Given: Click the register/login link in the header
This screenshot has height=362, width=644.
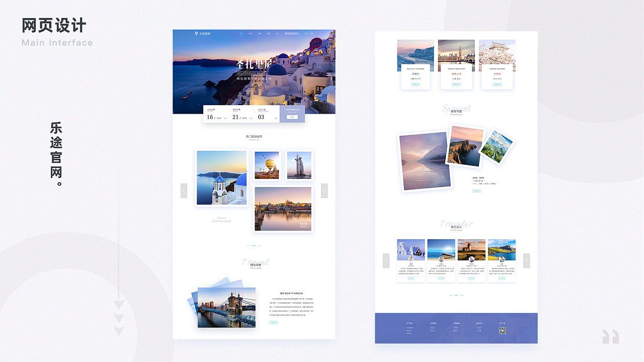Looking at the screenshot, I should pyautogui.click(x=309, y=34).
